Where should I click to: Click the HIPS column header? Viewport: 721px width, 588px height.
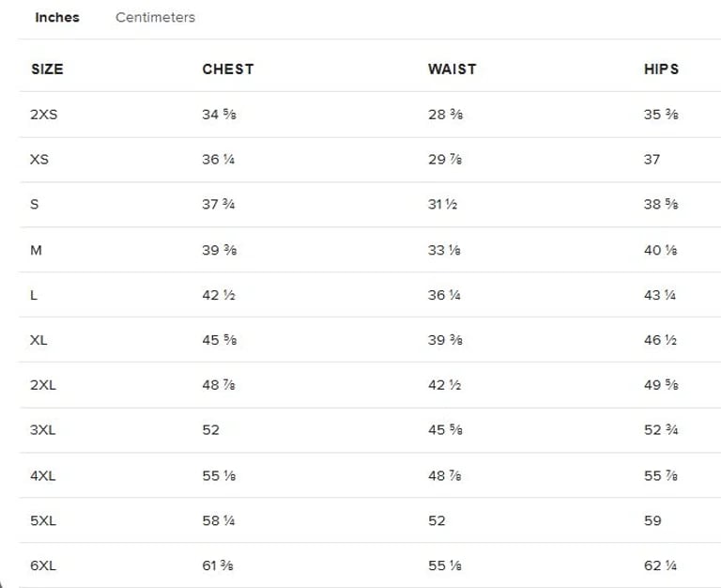[662, 69]
